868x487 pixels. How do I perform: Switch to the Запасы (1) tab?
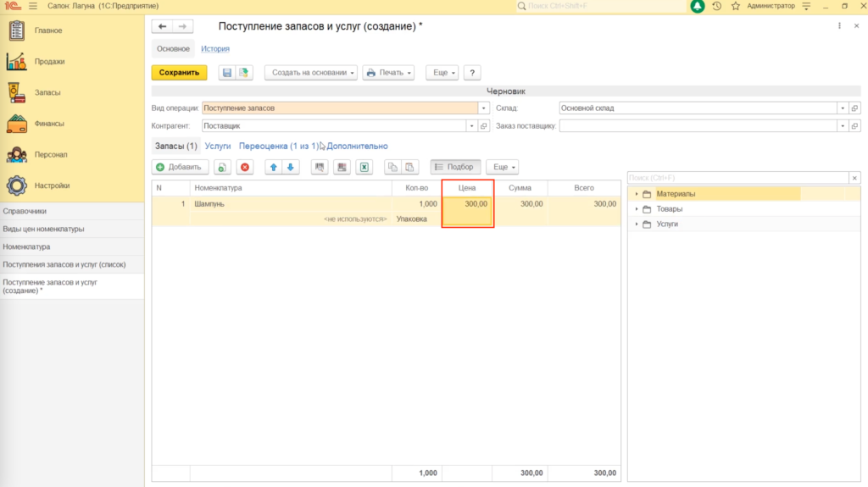pyautogui.click(x=176, y=146)
